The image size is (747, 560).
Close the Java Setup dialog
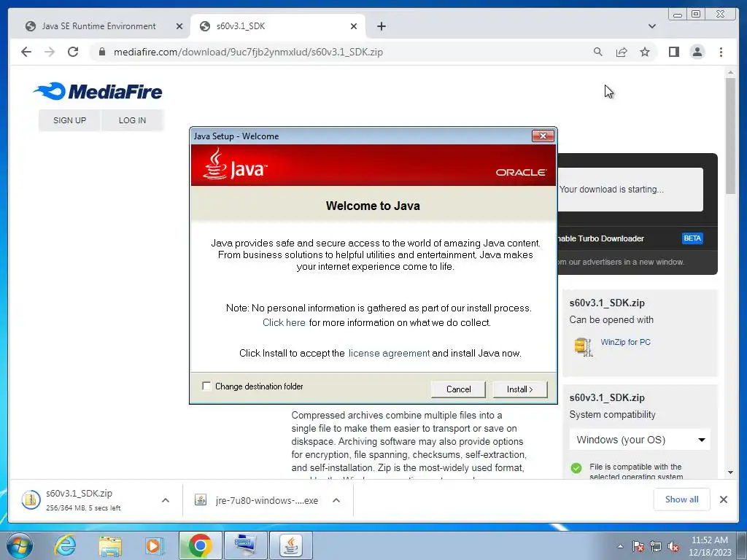[x=543, y=136]
